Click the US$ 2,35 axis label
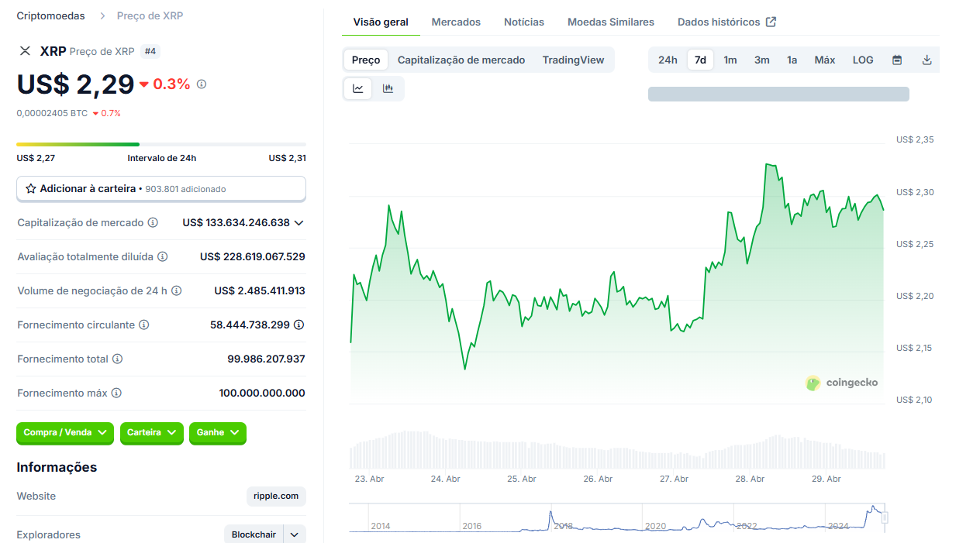 click(x=915, y=139)
